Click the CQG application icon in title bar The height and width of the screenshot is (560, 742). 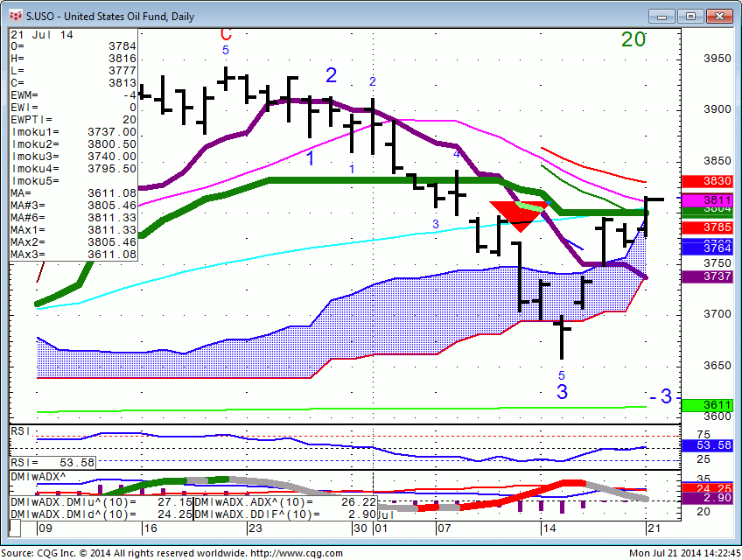coord(14,16)
